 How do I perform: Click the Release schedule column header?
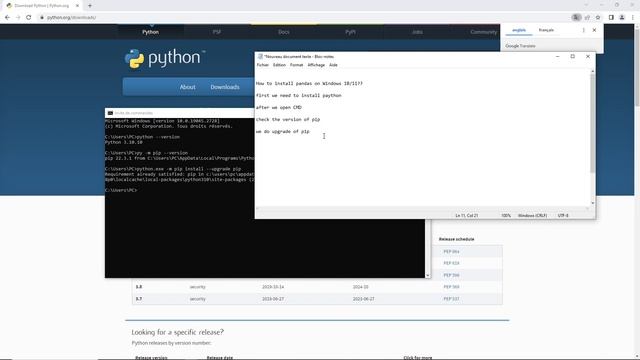[x=456, y=239]
